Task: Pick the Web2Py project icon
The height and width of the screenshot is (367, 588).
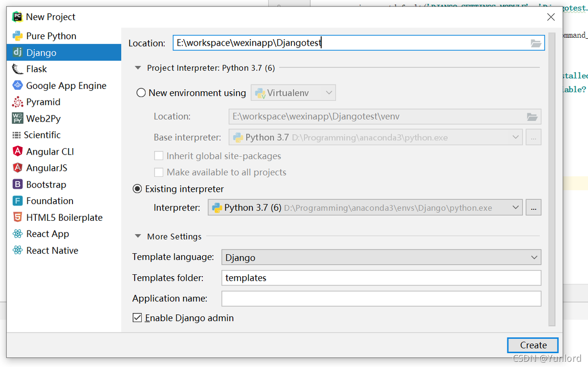Action: (x=18, y=118)
